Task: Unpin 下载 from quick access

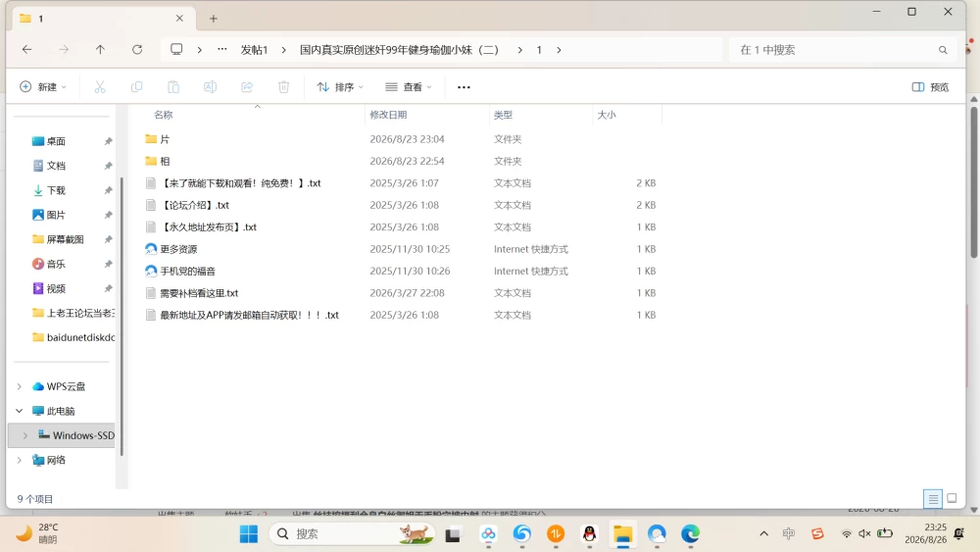Action: pyautogui.click(x=108, y=190)
